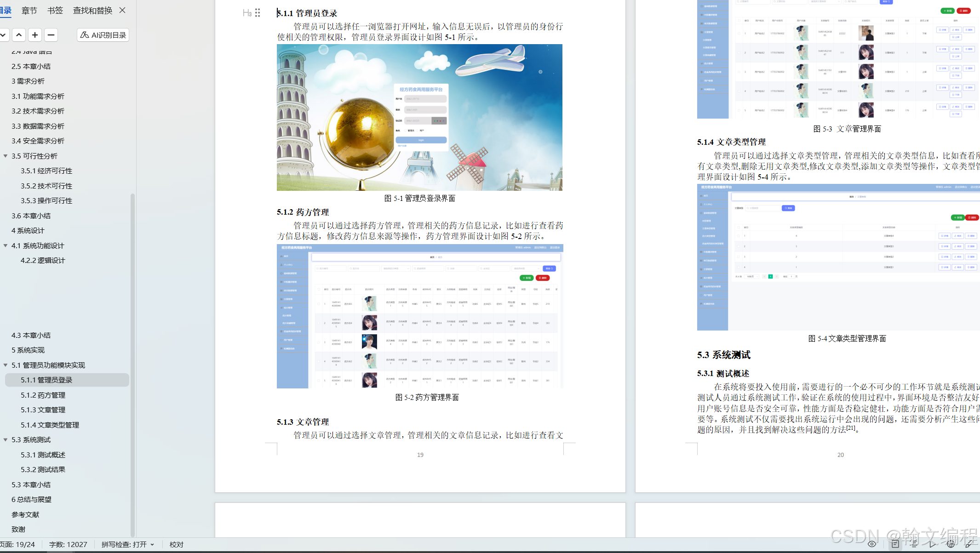Click the plus icon in outline toolbar
This screenshot has width=980, height=553.
(x=35, y=35)
